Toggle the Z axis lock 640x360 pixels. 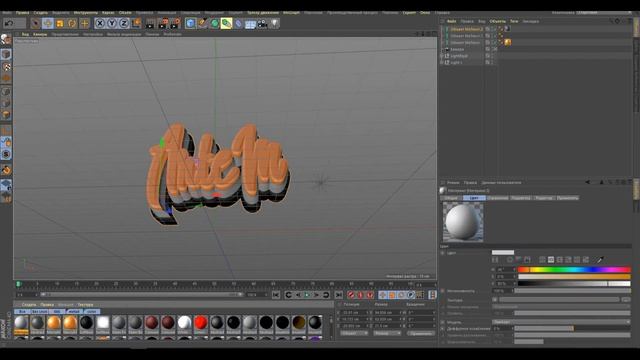124,23
